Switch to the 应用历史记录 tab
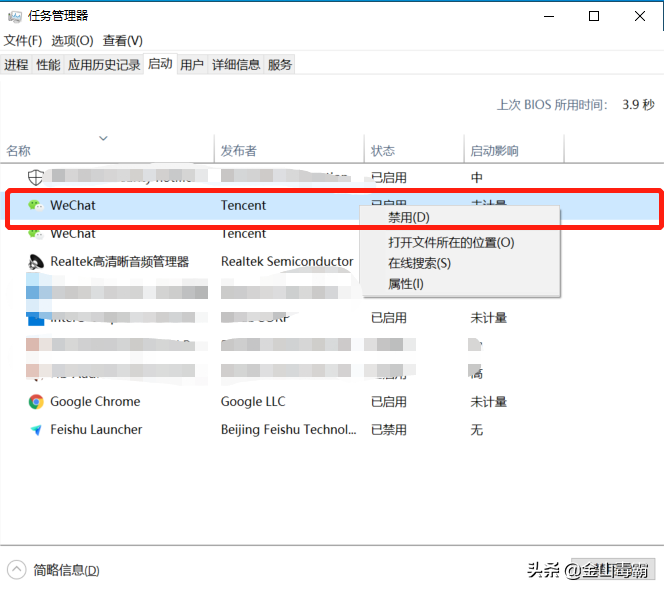Screen dimensions: 664x594 point(104,65)
